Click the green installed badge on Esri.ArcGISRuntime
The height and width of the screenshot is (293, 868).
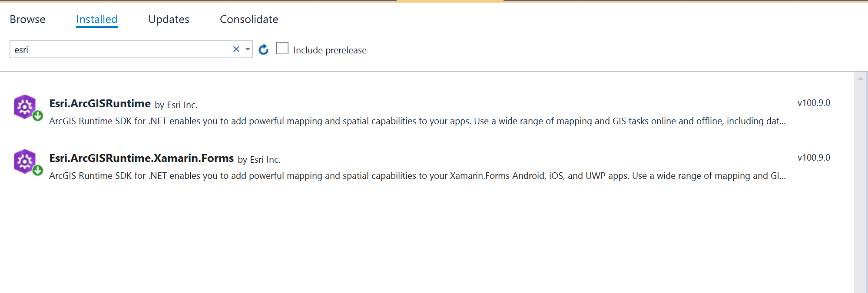[x=38, y=116]
